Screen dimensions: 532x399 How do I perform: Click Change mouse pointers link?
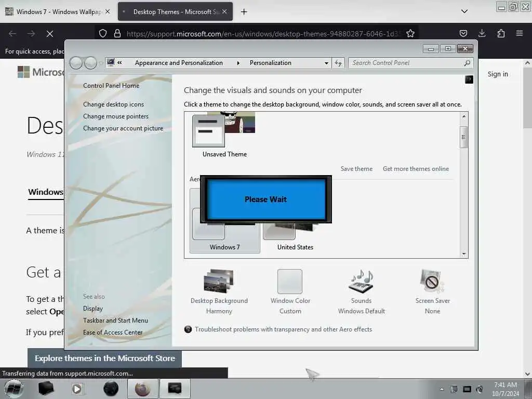[116, 116]
